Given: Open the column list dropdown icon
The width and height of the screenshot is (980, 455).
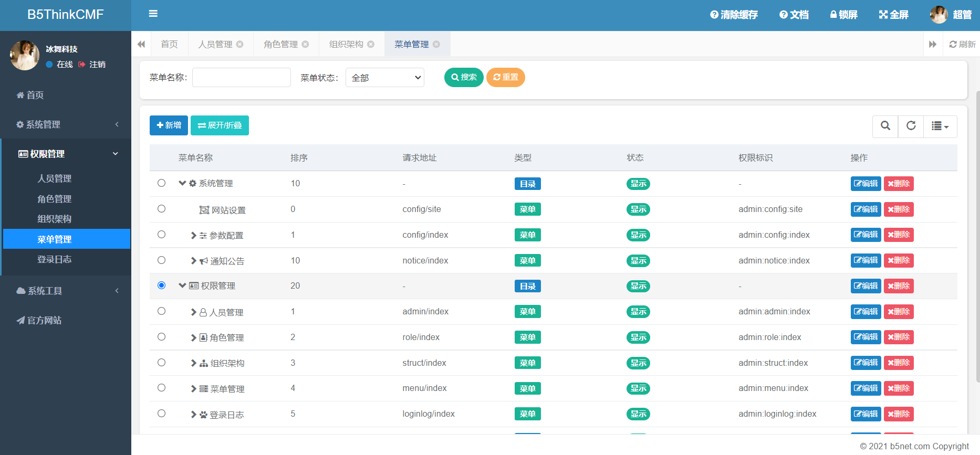Looking at the screenshot, I should point(940,126).
